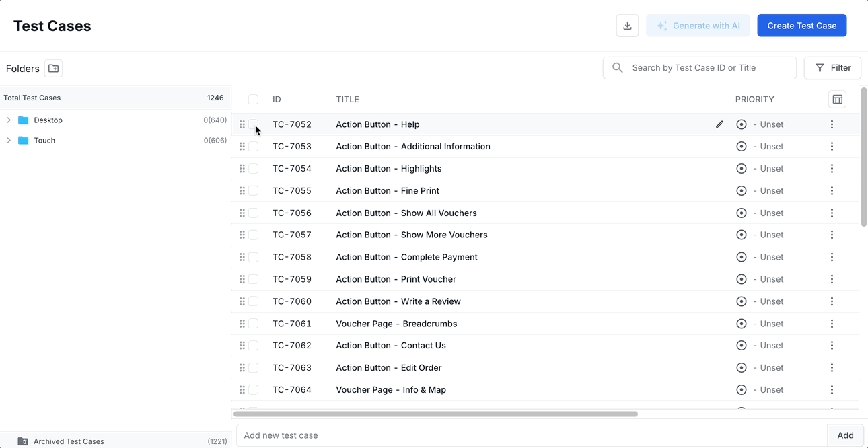The image size is (868, 448).
Task: Open kebab menu for TC-7061 row
Action: coord(832,324)
